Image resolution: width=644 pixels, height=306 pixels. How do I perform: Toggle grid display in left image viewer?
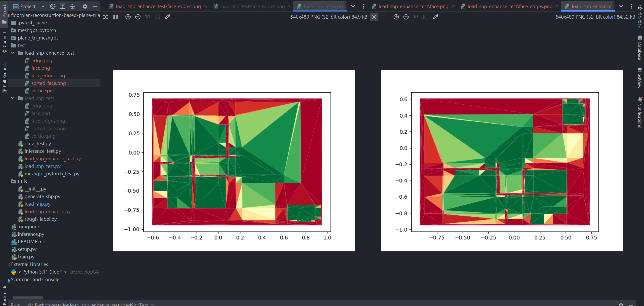[x=115, y=17]
